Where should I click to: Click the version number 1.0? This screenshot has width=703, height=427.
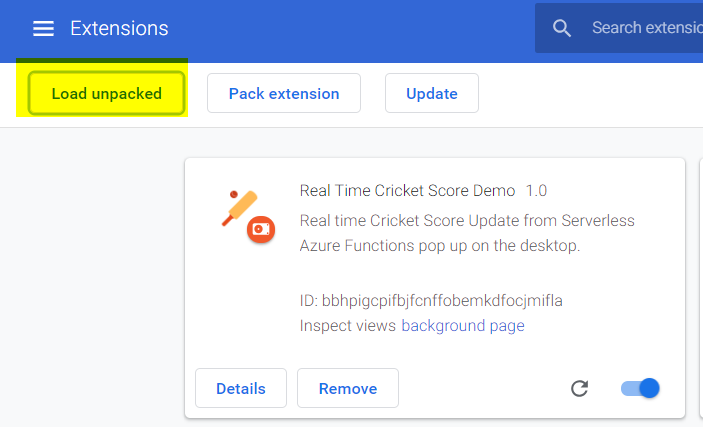pos(536,190)
